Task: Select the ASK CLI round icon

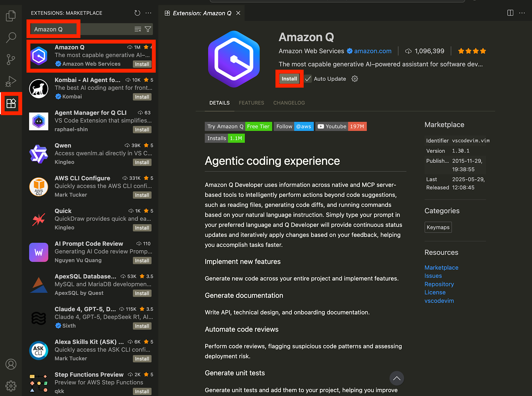Action: (x=39, y=350)
